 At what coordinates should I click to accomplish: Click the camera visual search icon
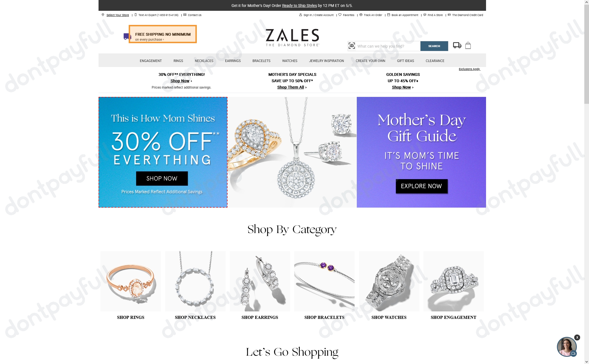pyautogui.click(x=352, y=46)
